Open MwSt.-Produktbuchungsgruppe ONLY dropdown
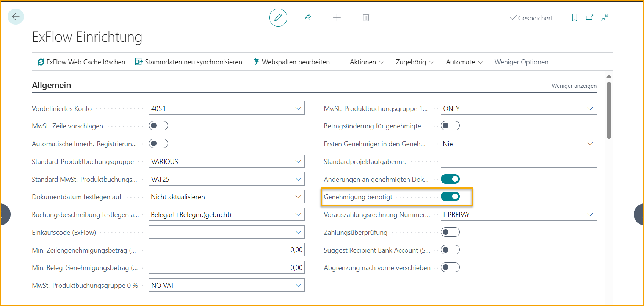Image resolution: width=644 pixels, height=306 pixels. [x=590, y=108]
